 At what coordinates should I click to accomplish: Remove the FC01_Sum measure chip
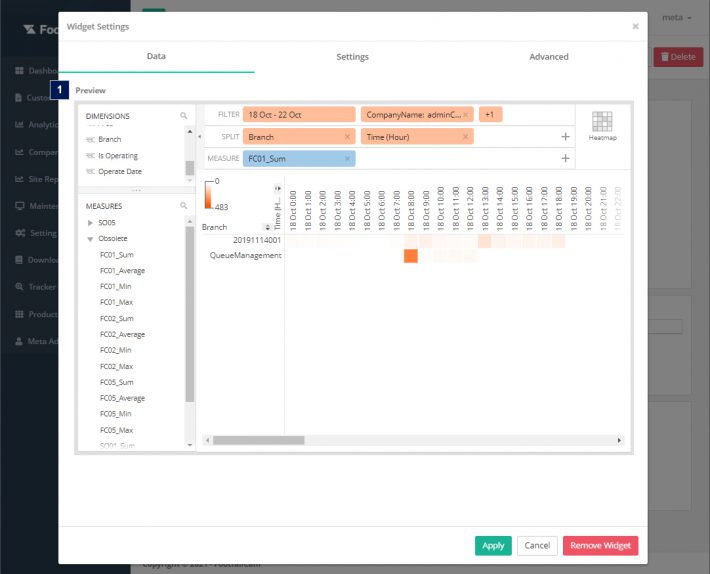point(347,158)
